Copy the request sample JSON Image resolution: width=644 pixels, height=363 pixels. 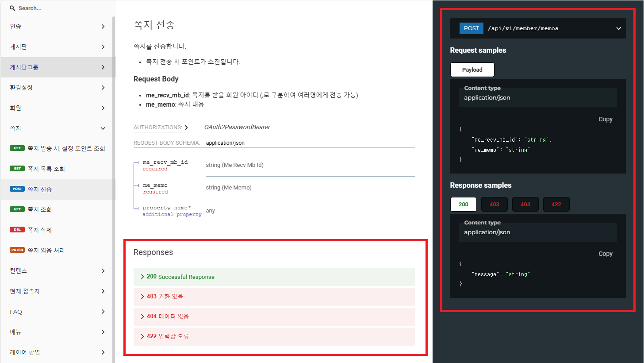click(605, 119)
